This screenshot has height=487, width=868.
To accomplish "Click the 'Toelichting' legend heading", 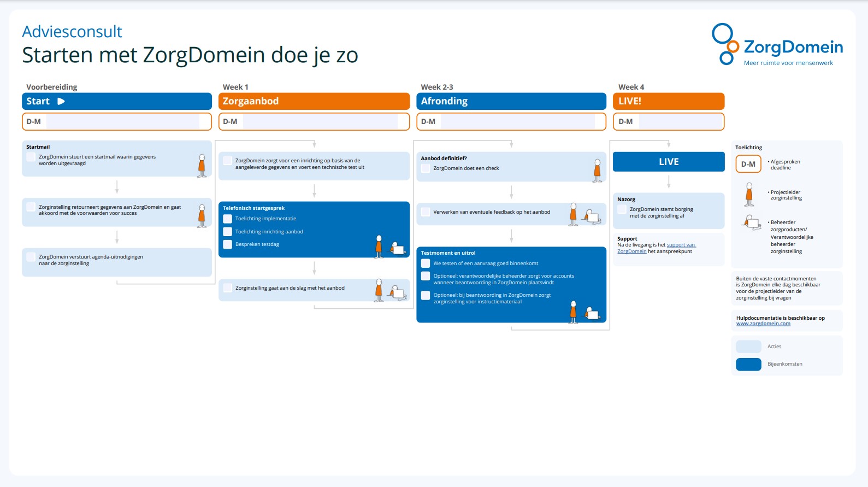I will click(x=749, y=148).
